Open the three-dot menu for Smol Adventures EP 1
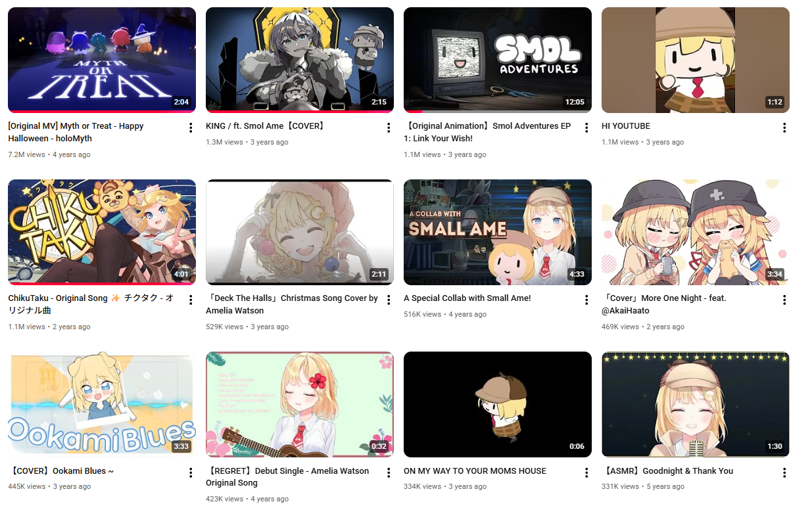This screenshot has height=506, width=812. (586, 128)
